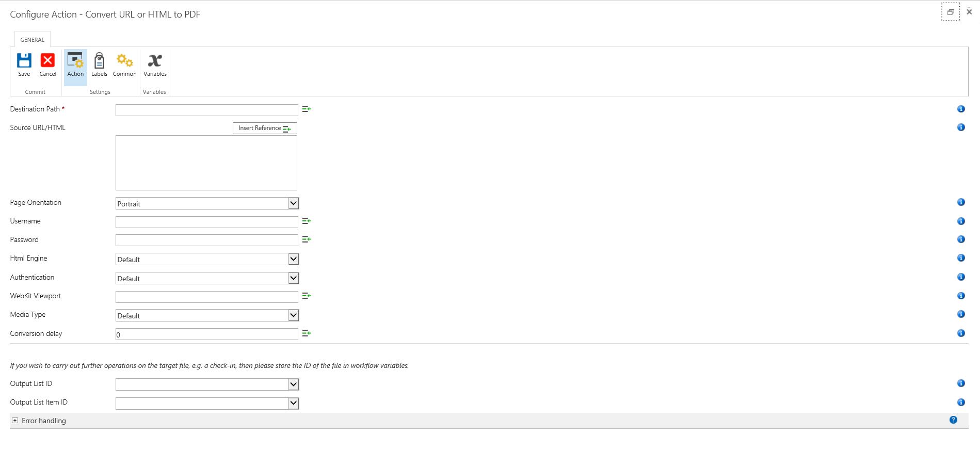Screen dimensions: 980x451
Task: Click the Save ribbon icon
Action: tap(24, 61)
